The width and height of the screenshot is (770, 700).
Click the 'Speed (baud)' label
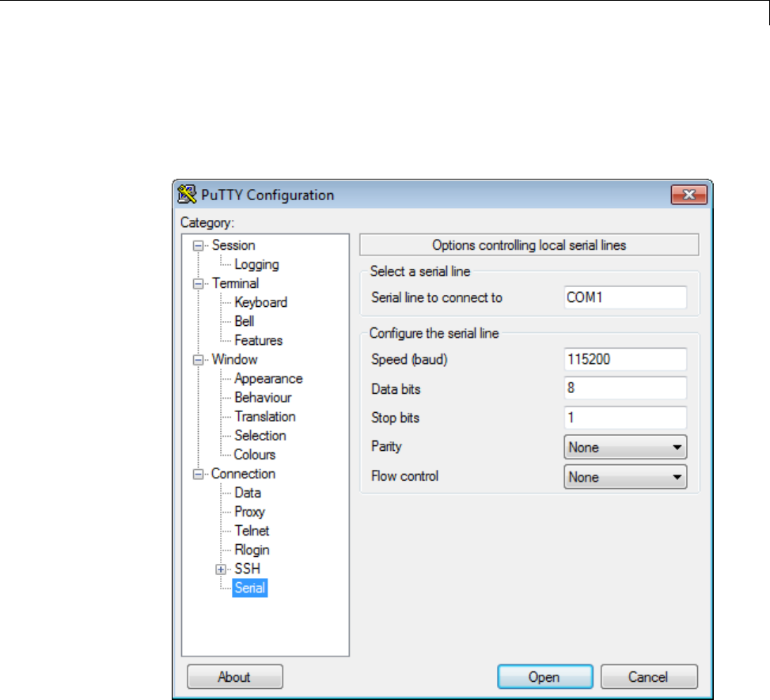point(409,359)
